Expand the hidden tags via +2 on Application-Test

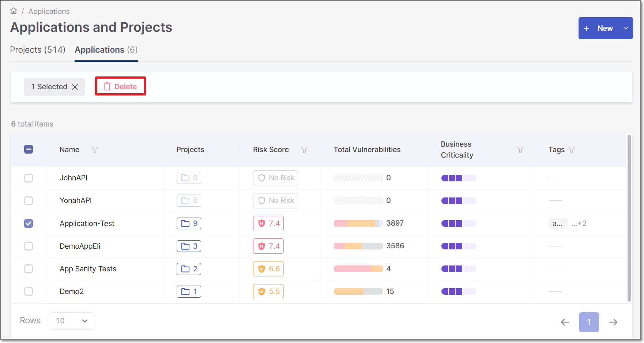(x=579, y=223)
